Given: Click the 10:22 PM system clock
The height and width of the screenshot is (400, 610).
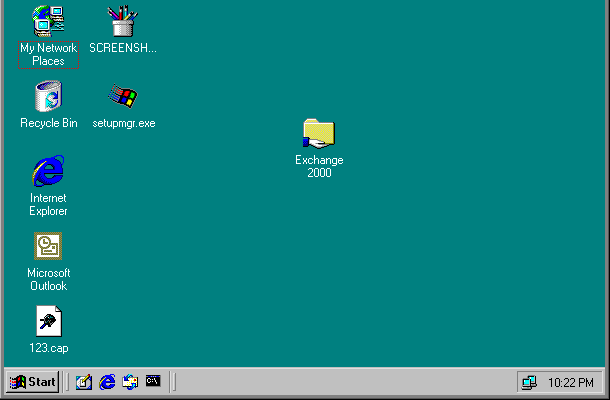Looking at the screenshot, I should click(572, 382).
